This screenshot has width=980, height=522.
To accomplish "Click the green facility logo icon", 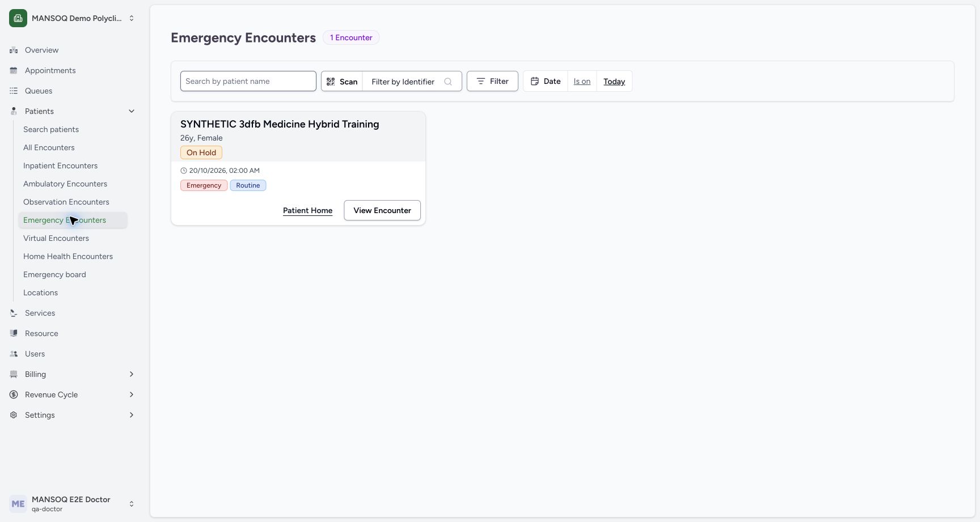I will [18, 18].
